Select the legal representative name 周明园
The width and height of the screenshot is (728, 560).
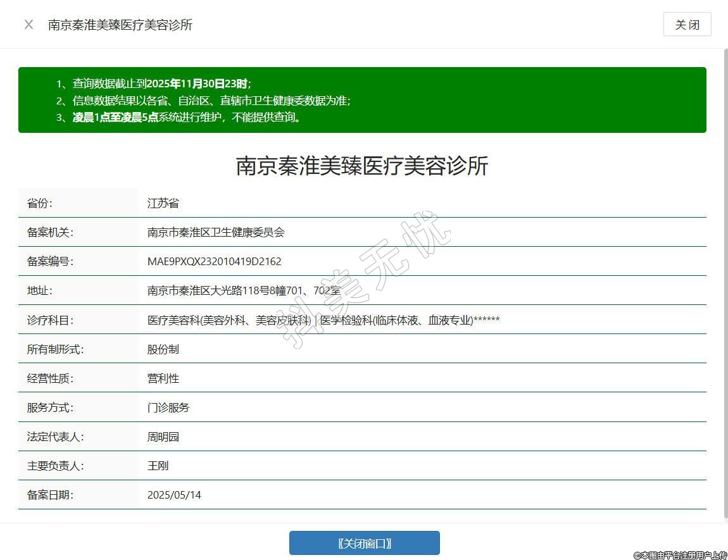pos(163,437)
